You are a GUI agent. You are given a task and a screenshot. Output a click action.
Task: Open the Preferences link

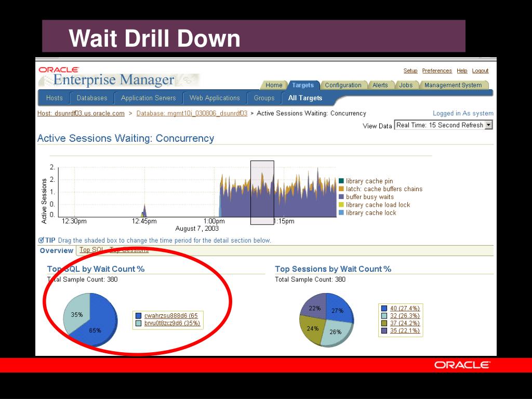coord(437,71)
